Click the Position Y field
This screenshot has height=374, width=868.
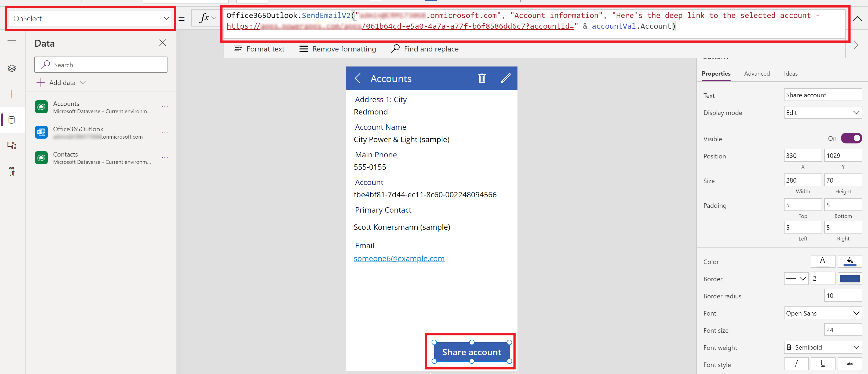pyautogui.click(x=843, y=155)
